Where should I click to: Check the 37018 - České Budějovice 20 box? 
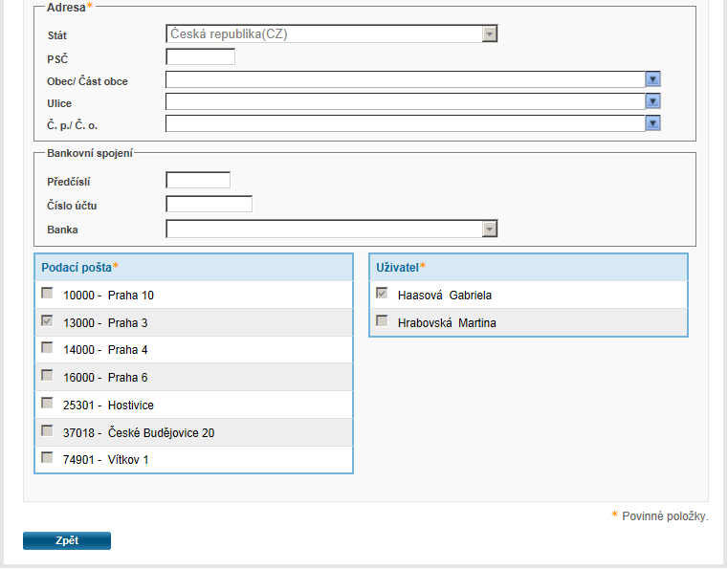click(47, 431)
